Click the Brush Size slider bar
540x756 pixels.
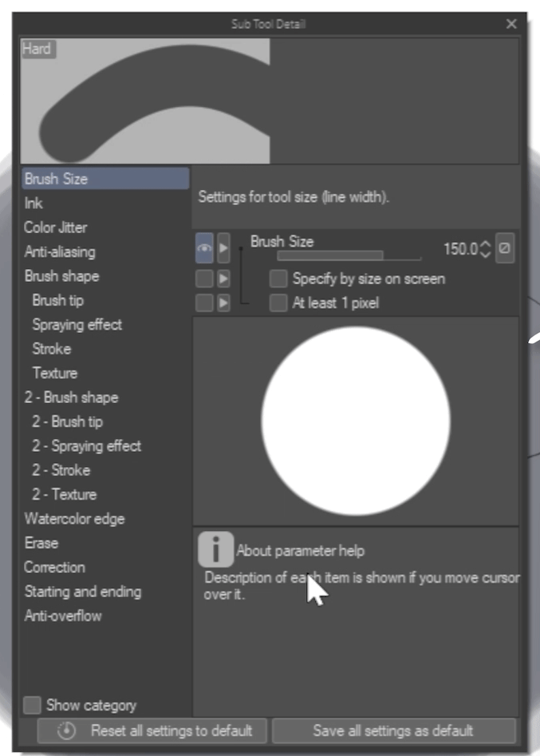pos(349,255)
